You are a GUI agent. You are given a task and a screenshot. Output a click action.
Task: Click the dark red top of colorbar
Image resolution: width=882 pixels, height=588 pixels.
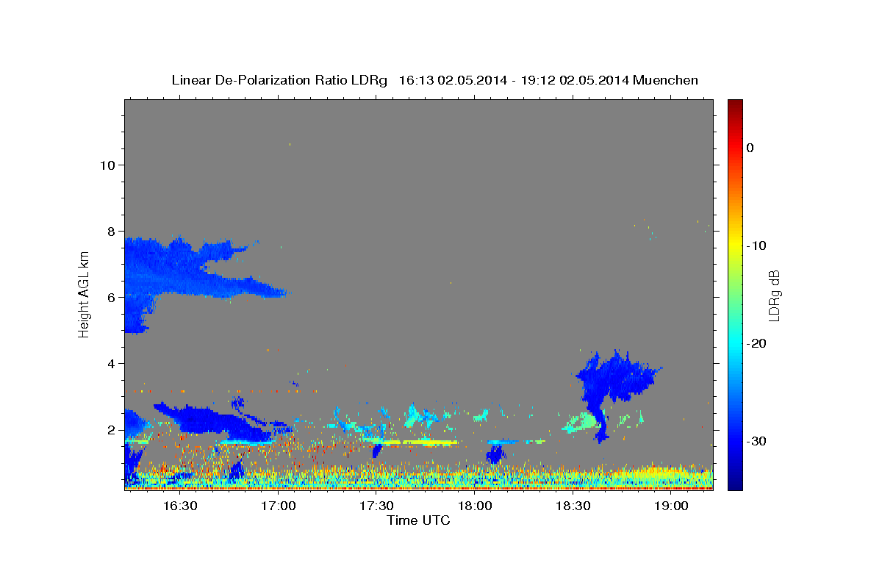(735, 105)
